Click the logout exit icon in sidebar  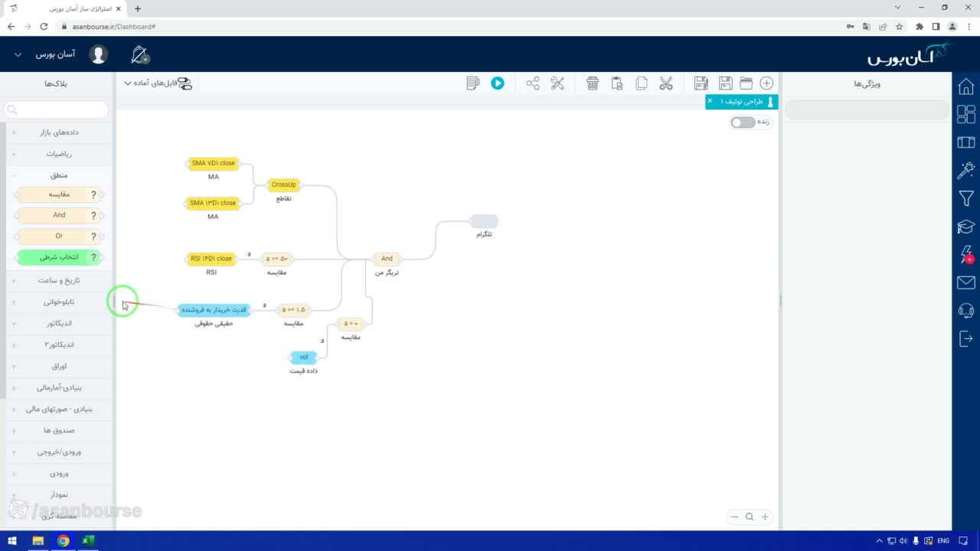(966, 338)
